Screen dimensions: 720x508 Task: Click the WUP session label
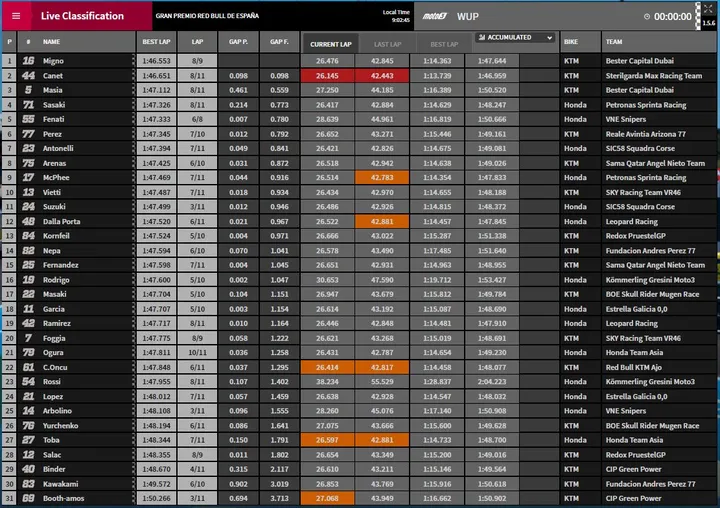(467, 17)
